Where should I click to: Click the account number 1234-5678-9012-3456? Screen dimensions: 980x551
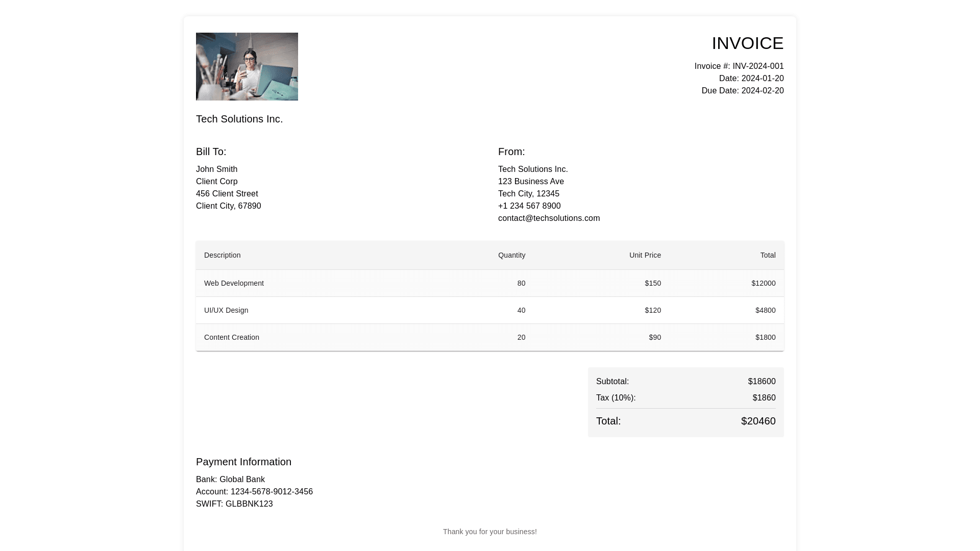tap(271, 492)
